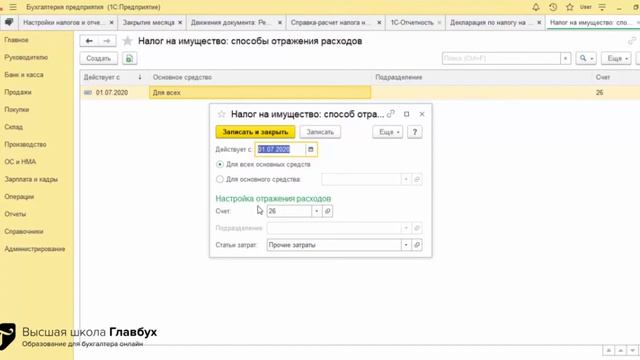The width and height of the screenshot is (640, 360).
Task: Switch to Декларация по налогу tab
Action: click(x=488, y=22)
